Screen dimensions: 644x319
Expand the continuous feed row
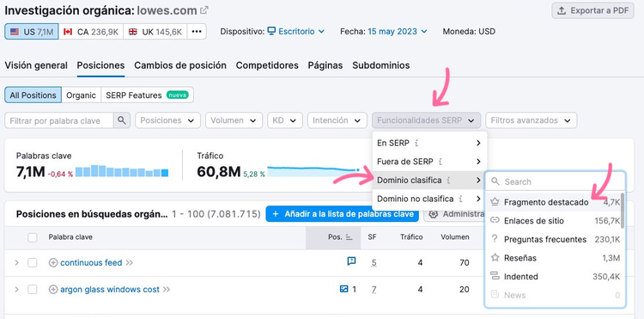(16, 263)
